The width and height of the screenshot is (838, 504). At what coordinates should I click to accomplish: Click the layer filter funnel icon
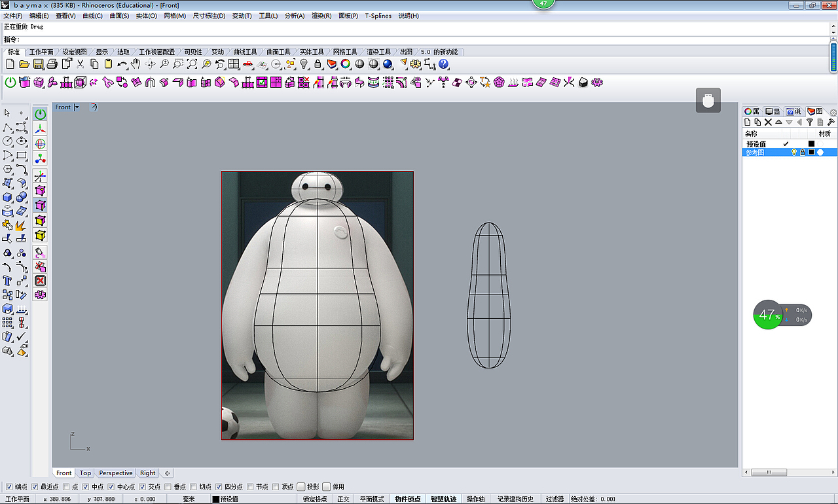[x=810, y=122]
